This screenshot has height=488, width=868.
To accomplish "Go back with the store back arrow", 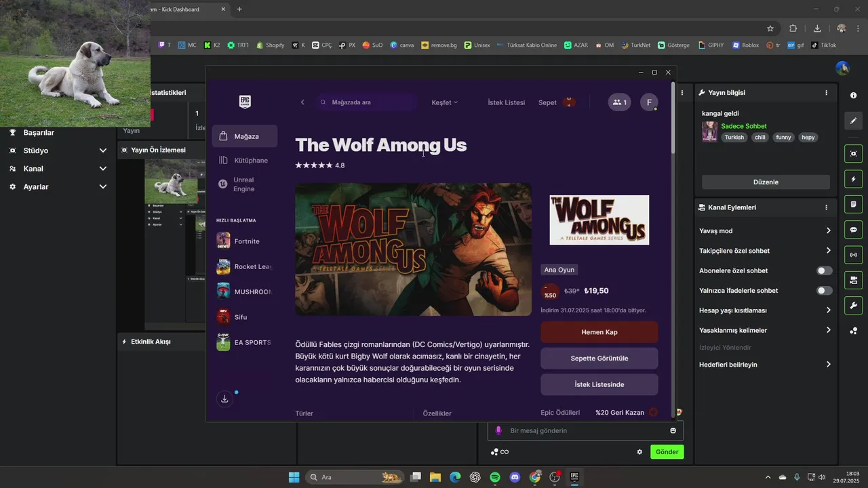I will pos(302,102).
